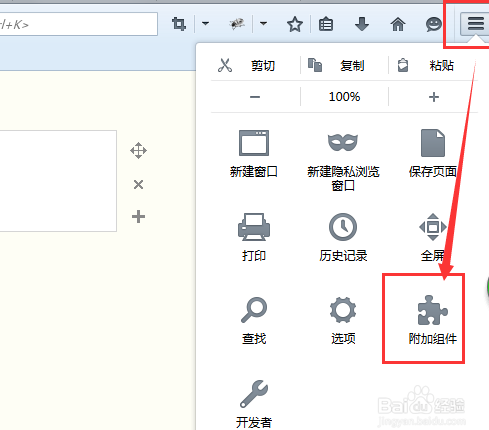Click the Add-ons puzzle piece icon
The image size is (489, 430).
(x=432, y=310)
